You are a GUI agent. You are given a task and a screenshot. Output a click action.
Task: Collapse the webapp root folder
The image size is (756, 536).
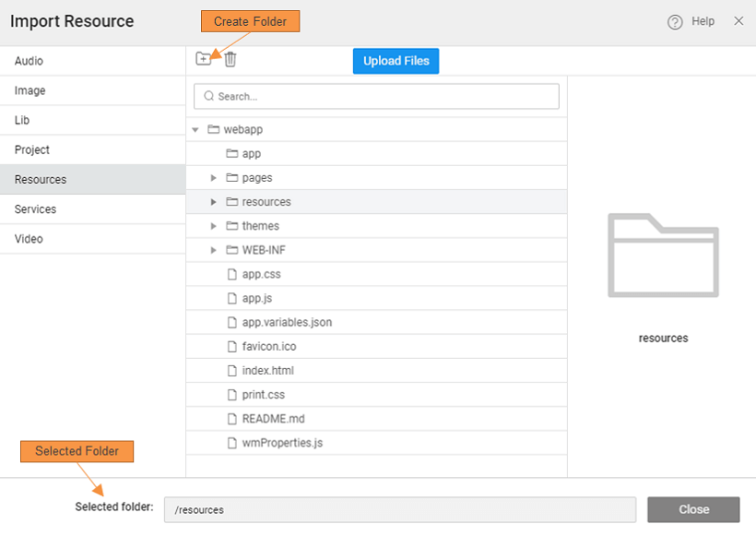click(x=195, y=130)
